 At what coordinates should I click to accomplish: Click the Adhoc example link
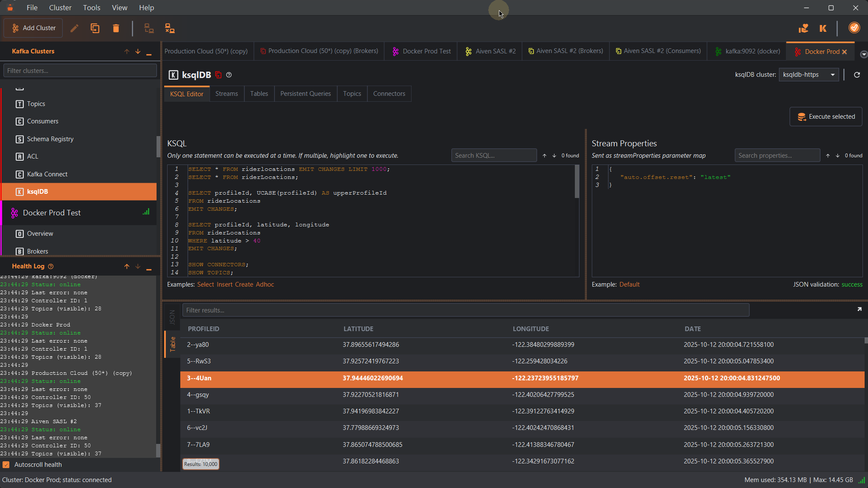(265, 284)
